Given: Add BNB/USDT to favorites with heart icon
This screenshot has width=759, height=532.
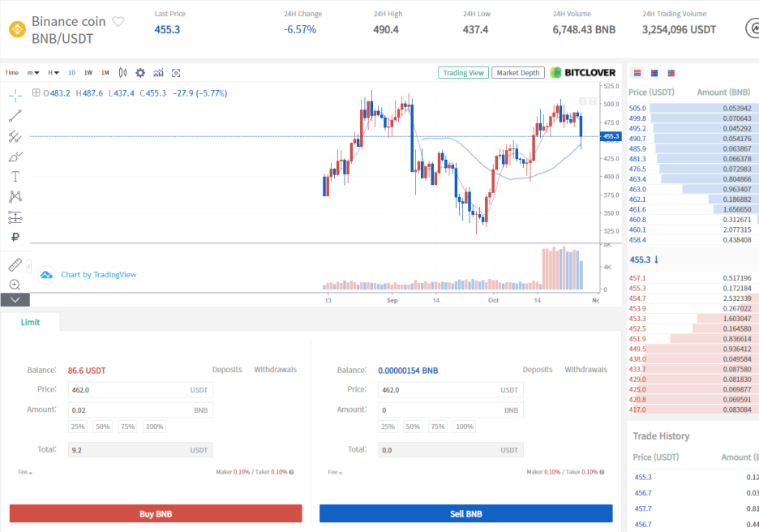Looking at the screenshot, I should pyautogui.click(x=118, y=21).
